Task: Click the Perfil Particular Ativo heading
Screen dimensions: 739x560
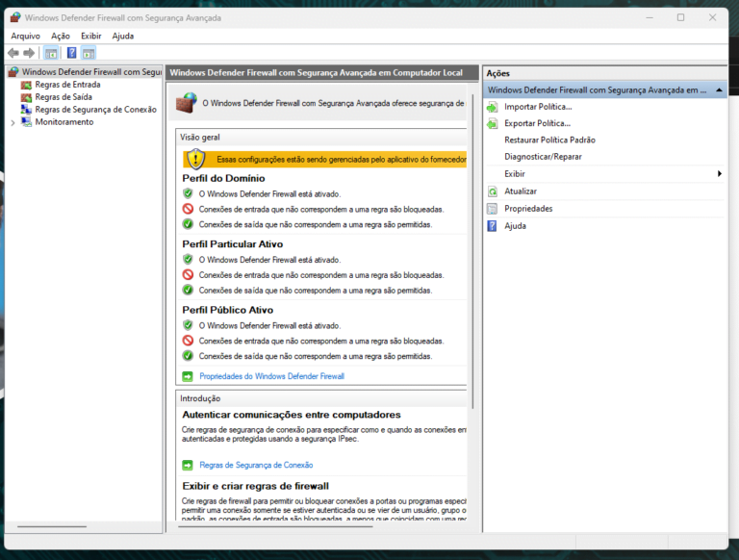Action: pos(232,244)
